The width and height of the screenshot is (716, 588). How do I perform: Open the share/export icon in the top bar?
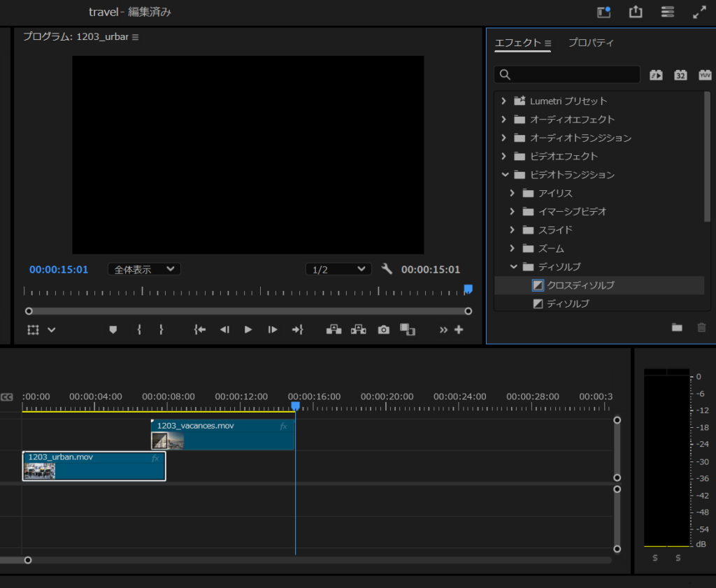pos(635,12)
